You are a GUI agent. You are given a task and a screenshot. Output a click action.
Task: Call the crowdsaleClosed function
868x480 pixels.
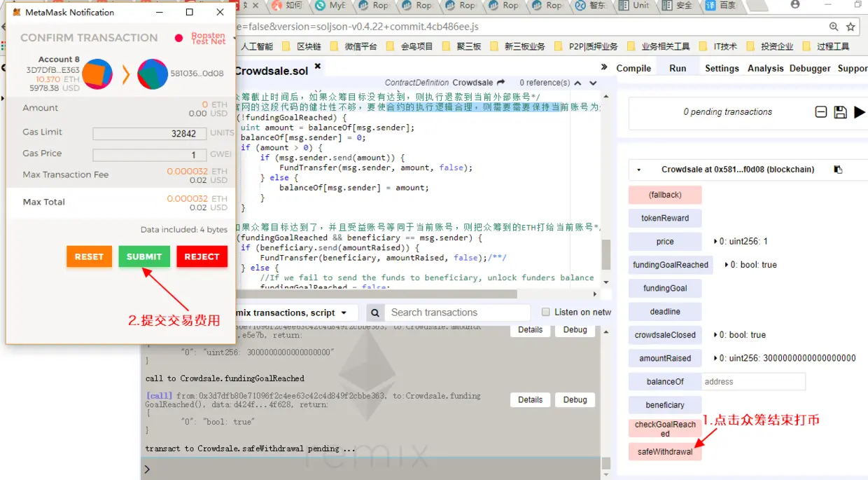665,335
